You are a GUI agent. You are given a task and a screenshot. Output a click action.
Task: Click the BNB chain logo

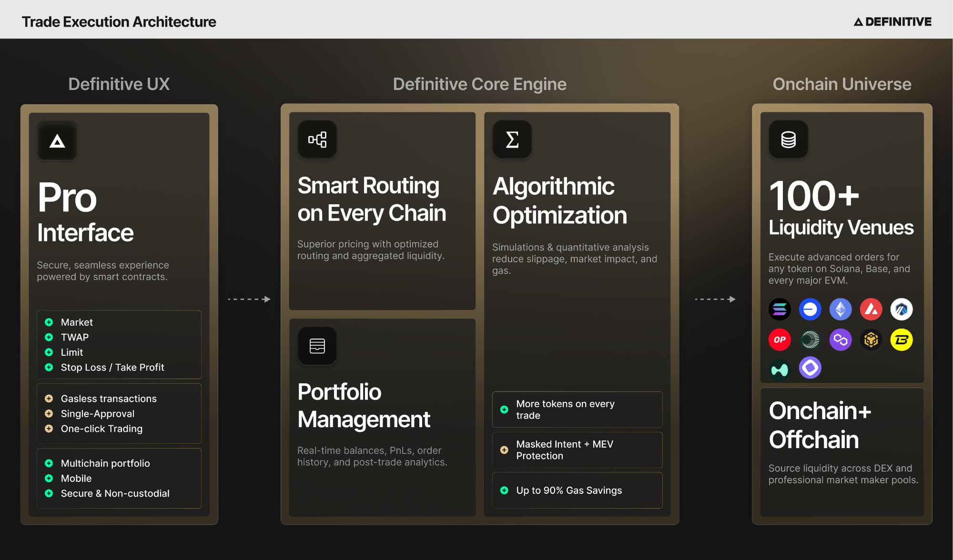pyautogui.click(x=871, y=340)
